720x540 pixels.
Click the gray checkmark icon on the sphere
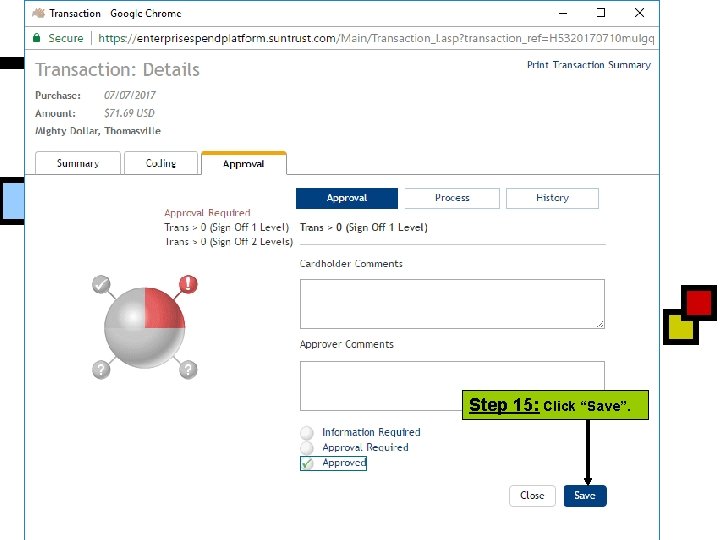tap(101, 284)
